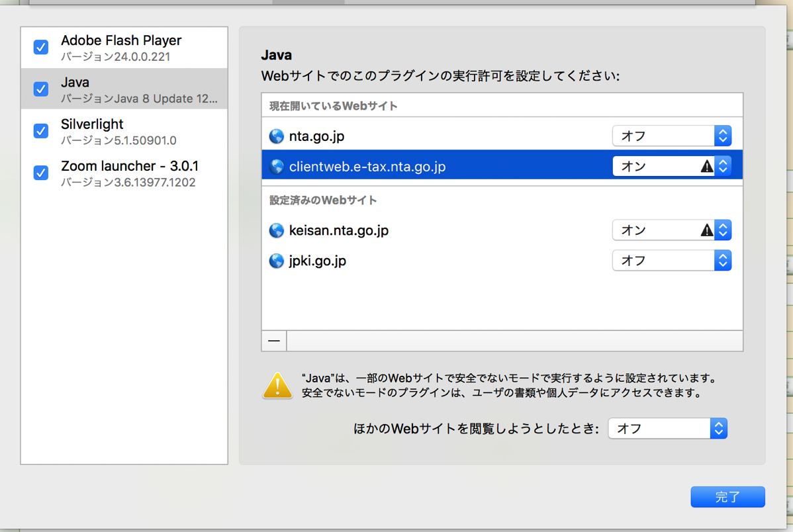Click the 完了 button
793x532 pixels.
(x=727, y=497)
